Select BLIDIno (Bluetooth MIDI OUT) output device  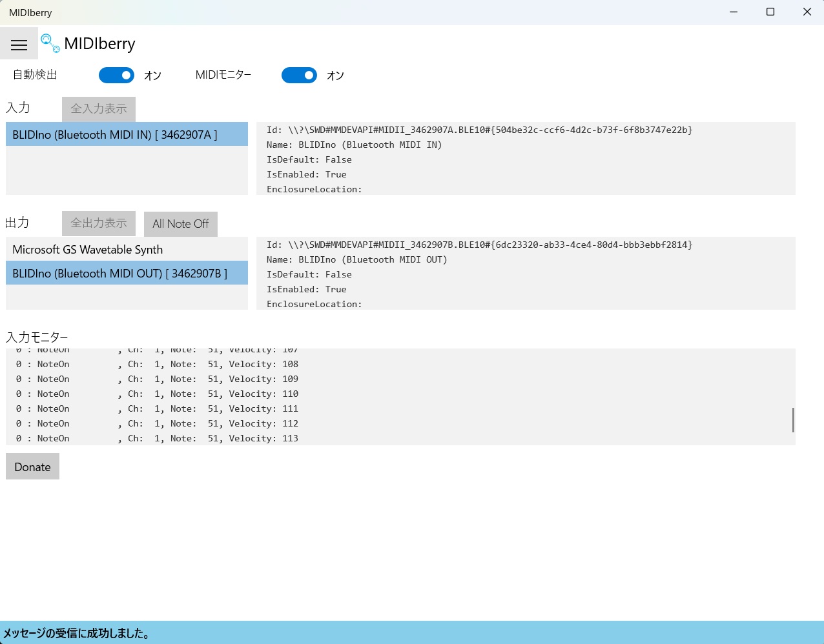coord(127,273)
